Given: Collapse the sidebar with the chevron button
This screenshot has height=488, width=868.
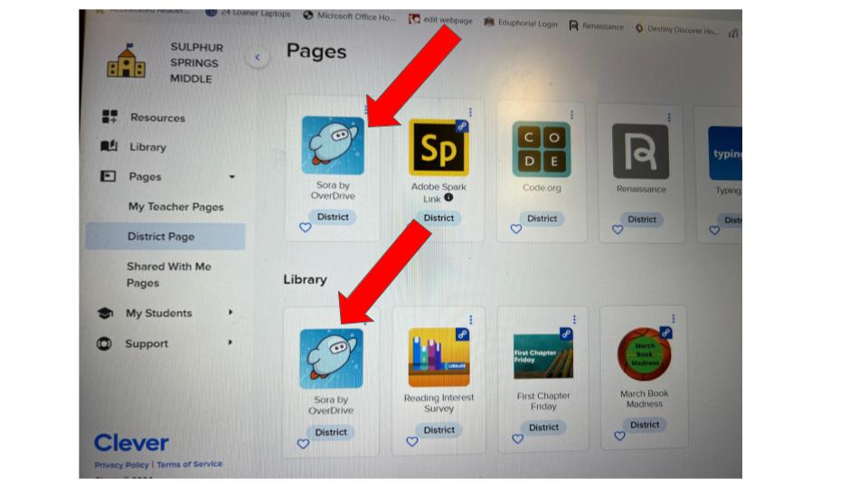Looking at the screenshot, I should pos(258,57).
